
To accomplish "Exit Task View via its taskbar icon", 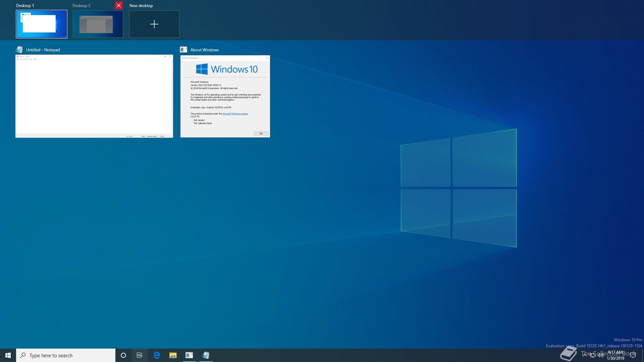I will click(x=140, y=355).
